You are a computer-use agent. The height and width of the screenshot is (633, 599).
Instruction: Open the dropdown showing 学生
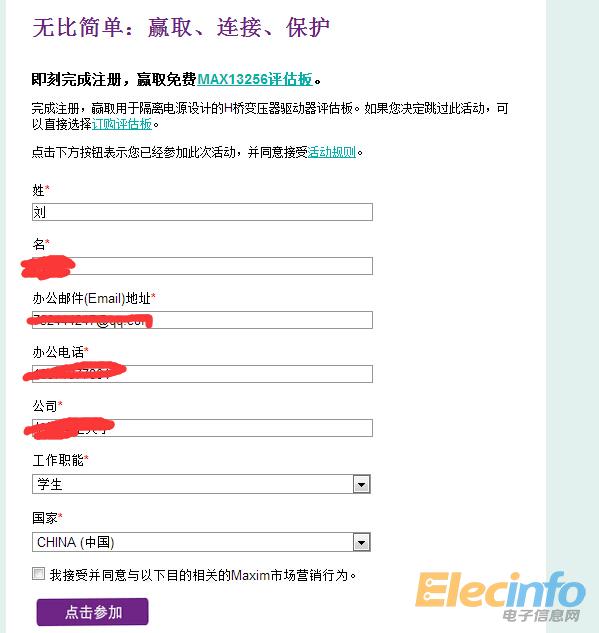(x=201, y=484)
